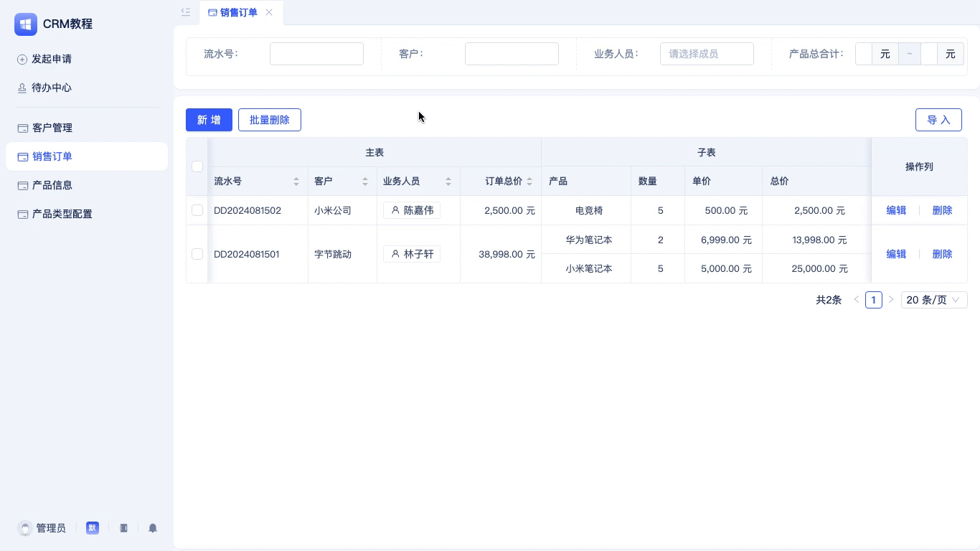Select 客户管理 in the sidebar menu

(x=52, y=128)
